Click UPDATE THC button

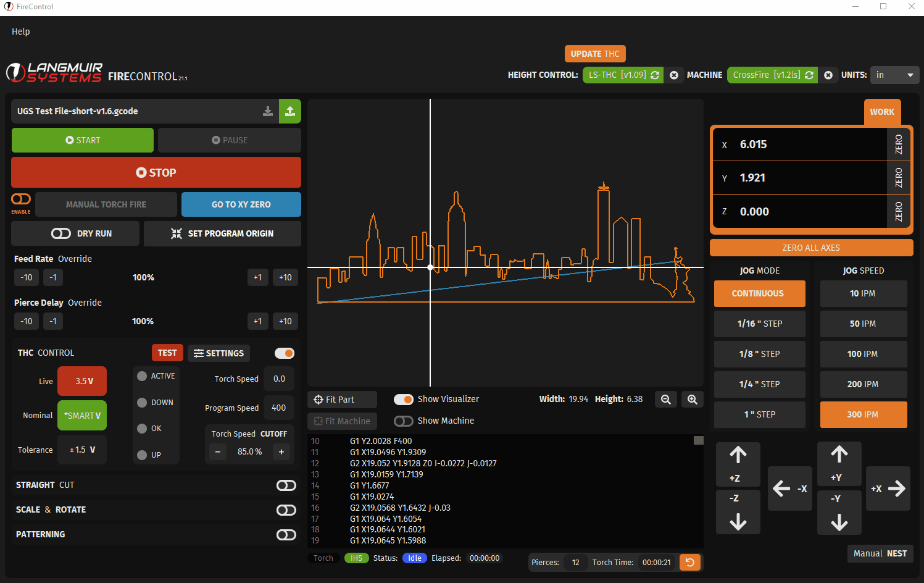tap(595, 54)
